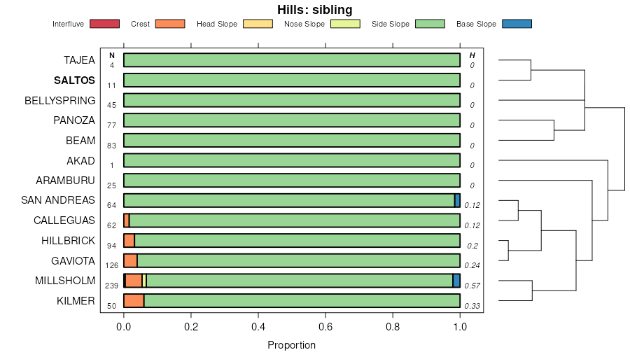Screen dimensions: 630x364
Task: Click MILLSHOLM entropy value 0.57
Action: tap(472, 286)
